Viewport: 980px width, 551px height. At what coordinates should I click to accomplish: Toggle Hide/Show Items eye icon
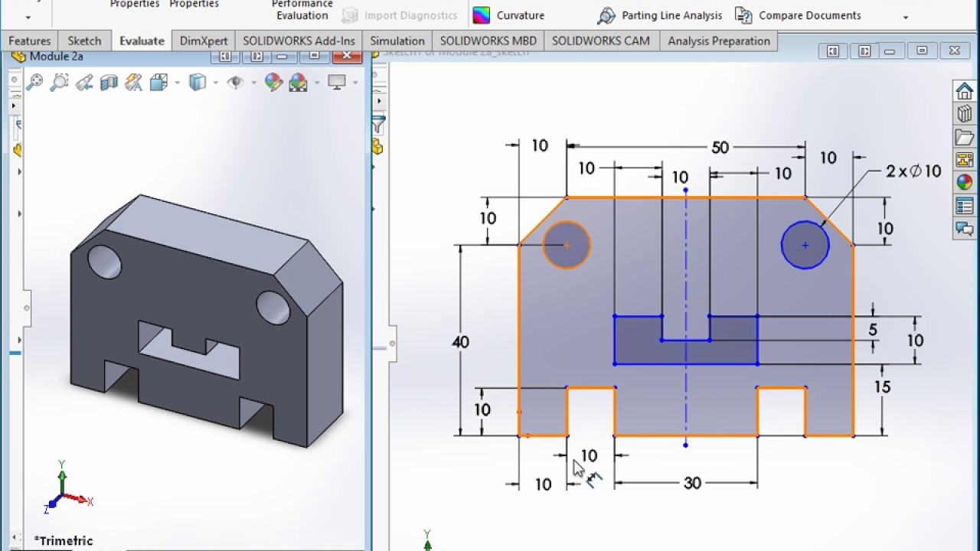(x=235, y=83)
